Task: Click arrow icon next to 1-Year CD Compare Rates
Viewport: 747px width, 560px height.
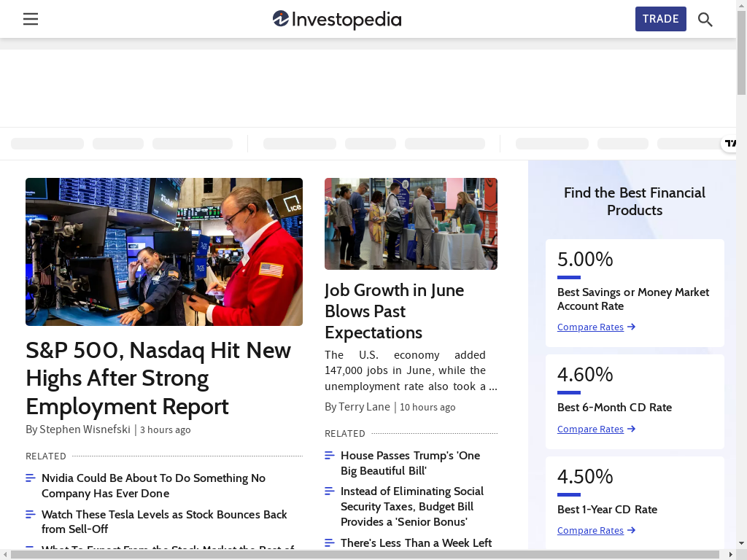Action: tap(631, 530)
